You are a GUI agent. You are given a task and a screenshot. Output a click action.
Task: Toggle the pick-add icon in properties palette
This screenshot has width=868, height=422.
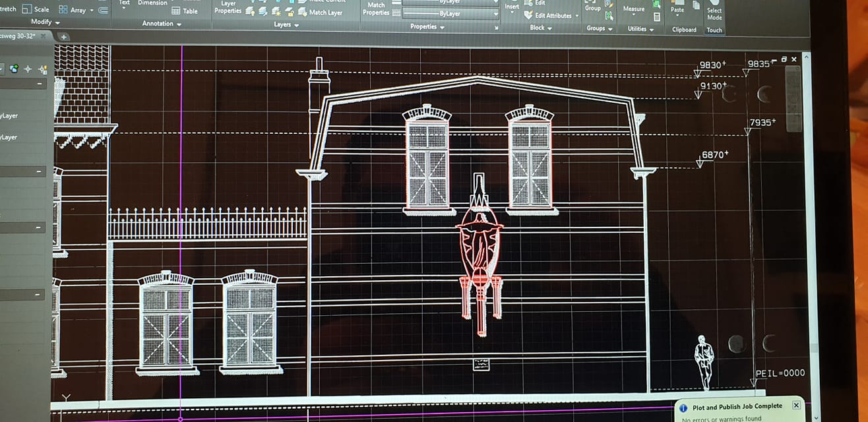13,69
